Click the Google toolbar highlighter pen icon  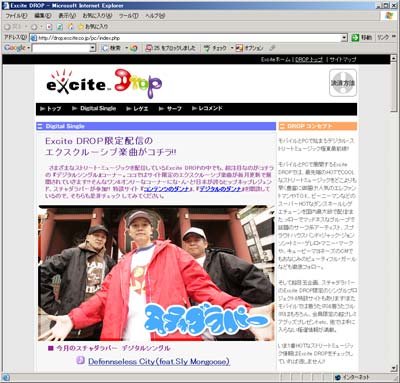tap(272, 48)
